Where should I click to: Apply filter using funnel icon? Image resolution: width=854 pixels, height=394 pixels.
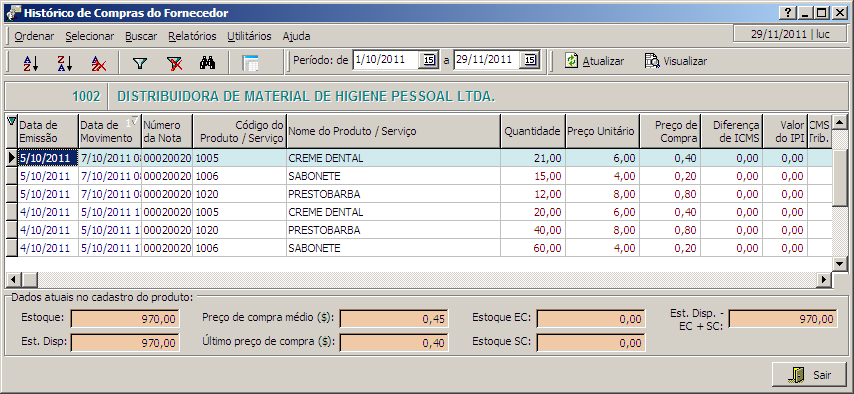pos(140,62)
